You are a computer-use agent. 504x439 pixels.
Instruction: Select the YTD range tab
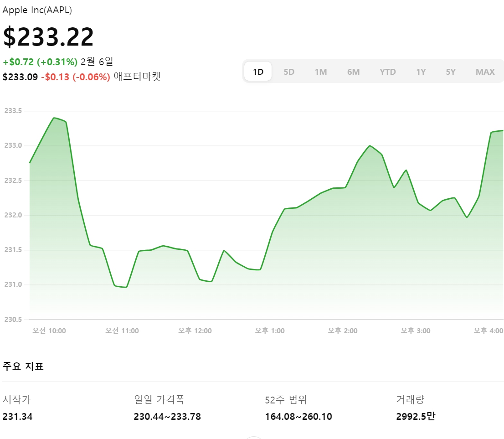click(388, 72)
